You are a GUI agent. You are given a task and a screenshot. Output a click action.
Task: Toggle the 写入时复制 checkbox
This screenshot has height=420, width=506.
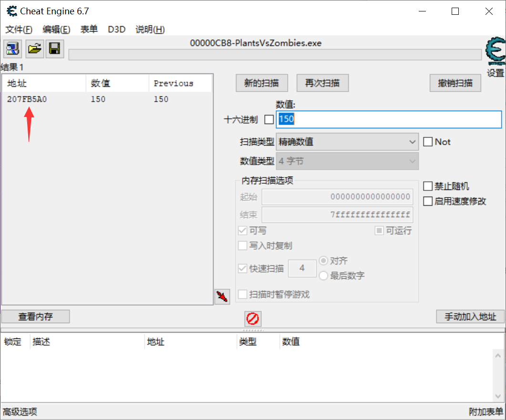coord(242,246)
